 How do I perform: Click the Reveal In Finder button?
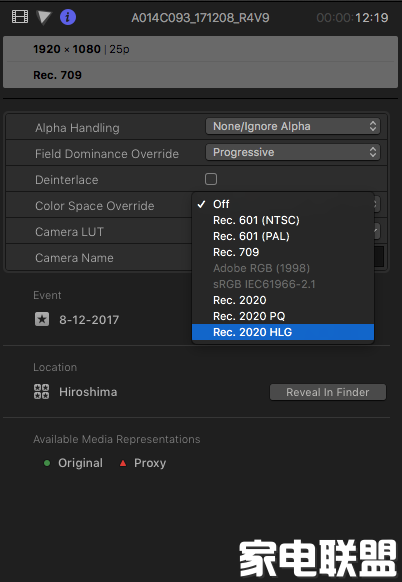click(328, 392)
